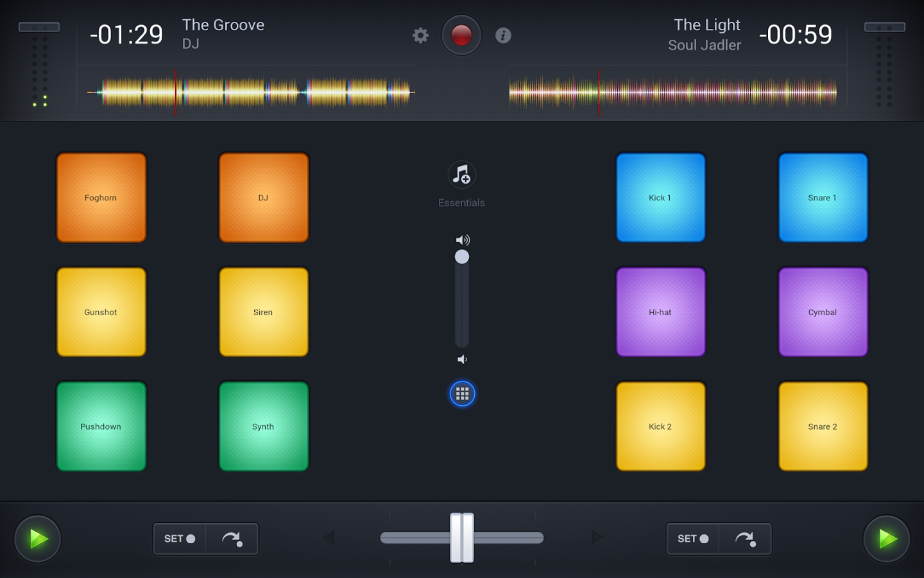The width and height of the screenshot is (924, 578).
Task: Open the Essentials sample pack browser
Action: click(461, 175)
